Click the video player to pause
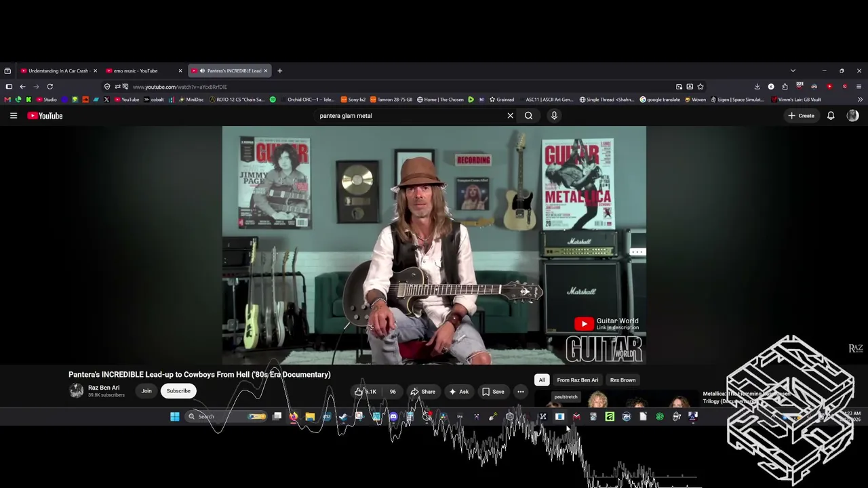 tap(434, 245)
